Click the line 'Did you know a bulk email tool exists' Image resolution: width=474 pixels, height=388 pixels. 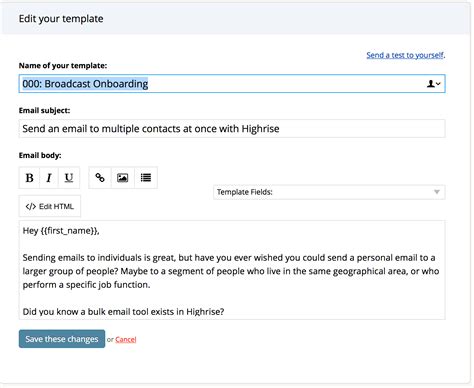tap(123, 312)
